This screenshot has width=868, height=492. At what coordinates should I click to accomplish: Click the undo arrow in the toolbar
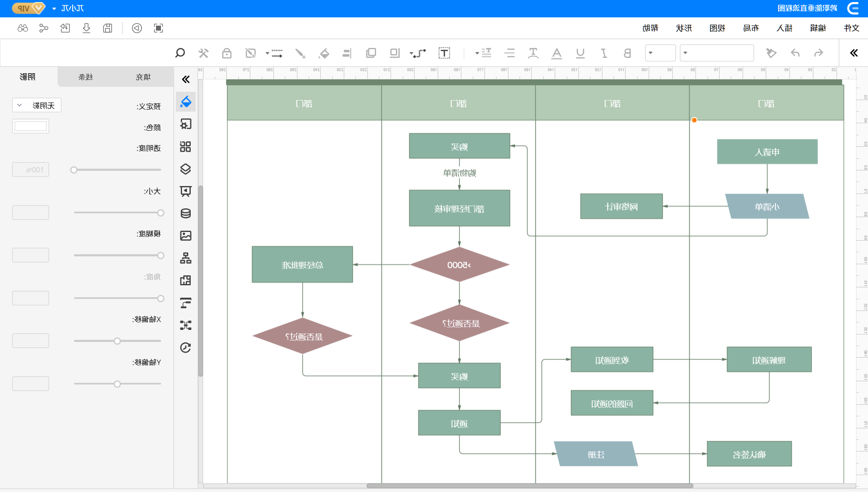(x=818, y=53)
